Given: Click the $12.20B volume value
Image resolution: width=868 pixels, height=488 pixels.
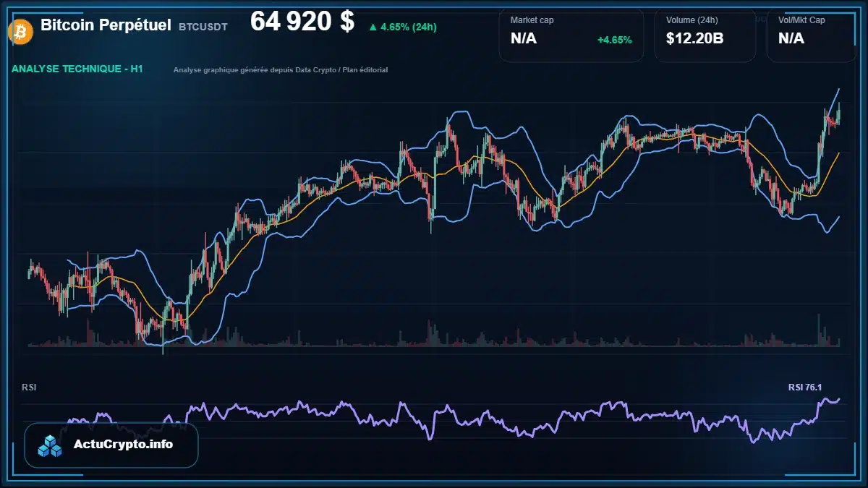Looking at the screenshot, I should 694,38.
